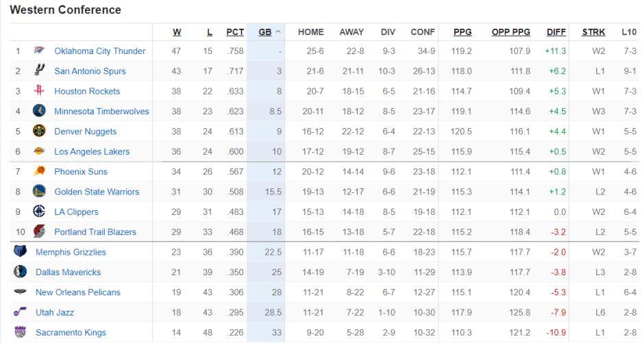This screenshot has width=644, height=343.
Task: Open New Orleans Pelicans team link
Action: tap(78, 292)
